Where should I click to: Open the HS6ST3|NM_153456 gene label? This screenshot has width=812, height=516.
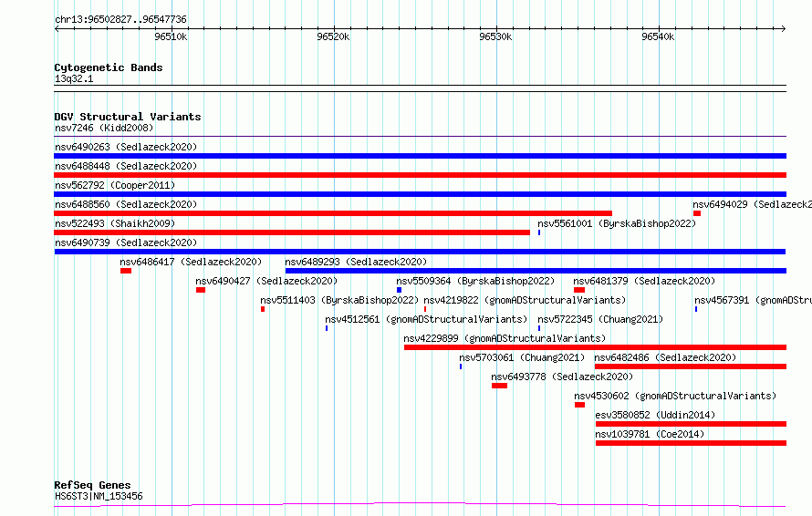point(99,496)
